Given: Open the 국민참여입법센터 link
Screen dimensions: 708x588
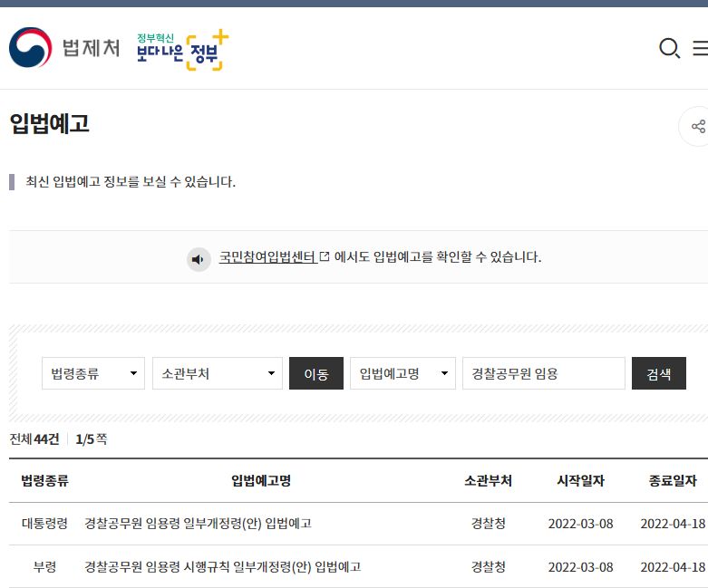Looking at the screenshot, I should coord(267,256).
